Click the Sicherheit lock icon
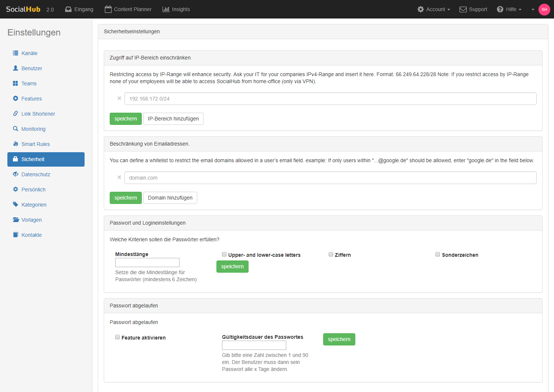The width and height of the screenshot is (554, 392). click(x=16, y=159)
